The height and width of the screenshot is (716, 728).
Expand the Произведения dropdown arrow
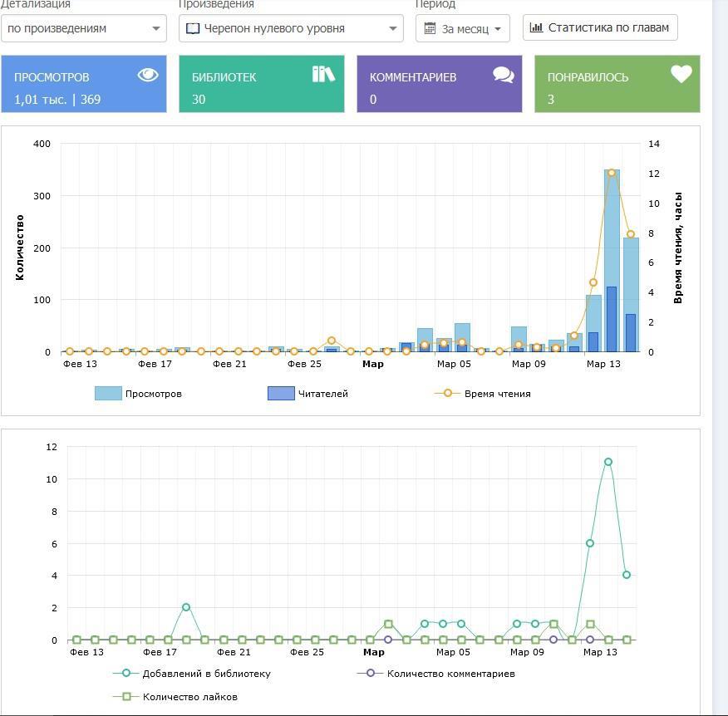click(x=393, y=29)
